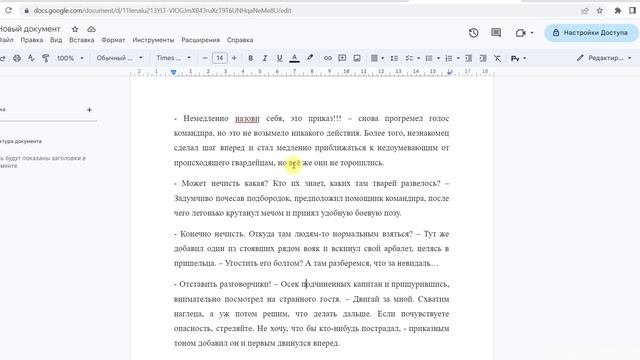Star the document next to its title

pos(75,29)
